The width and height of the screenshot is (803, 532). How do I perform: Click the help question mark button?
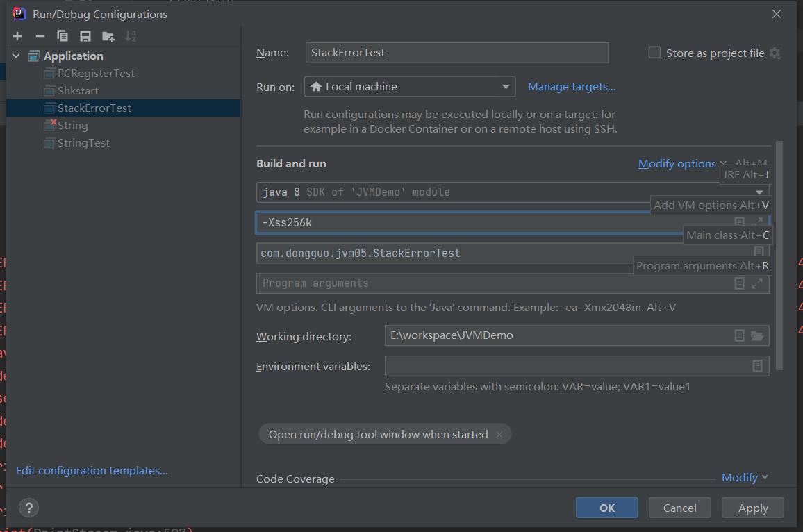(x=29, y=508)
